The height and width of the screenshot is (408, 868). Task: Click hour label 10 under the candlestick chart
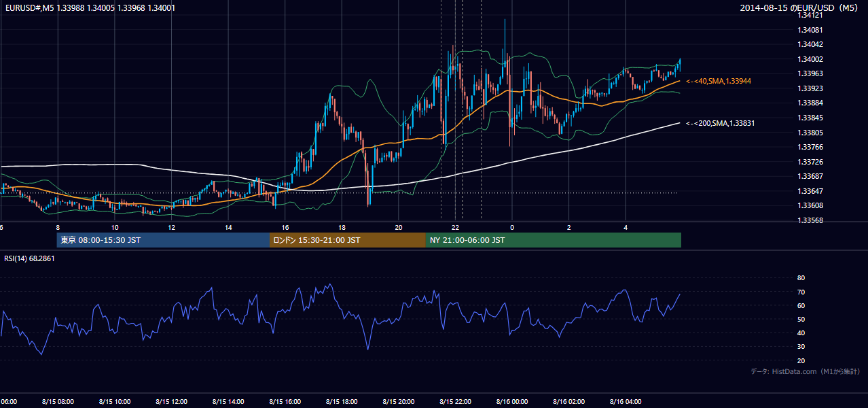pos(115,228)
